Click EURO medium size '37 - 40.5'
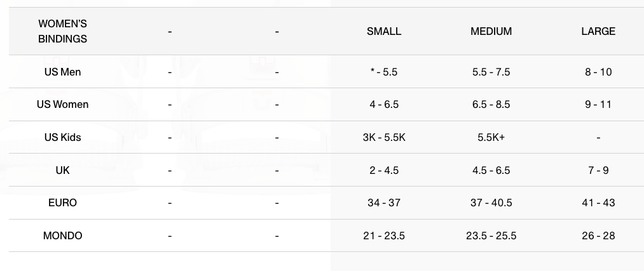The width and height of the screenshot is (644, 271). 491,202
